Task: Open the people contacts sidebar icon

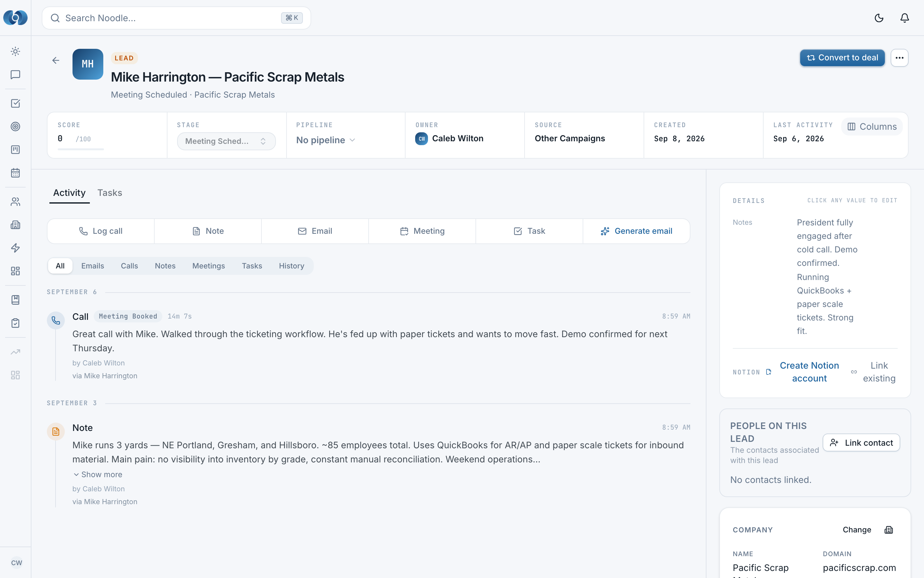Action: (15, 201)
